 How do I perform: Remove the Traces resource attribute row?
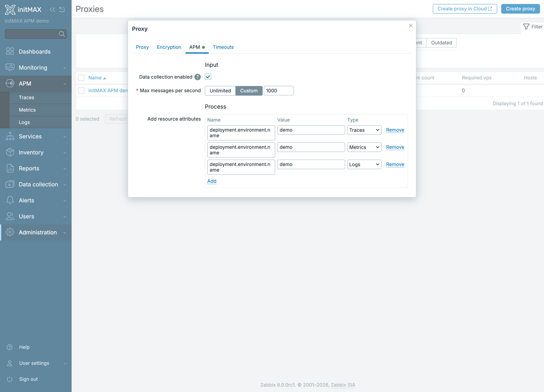click(395, 130)
